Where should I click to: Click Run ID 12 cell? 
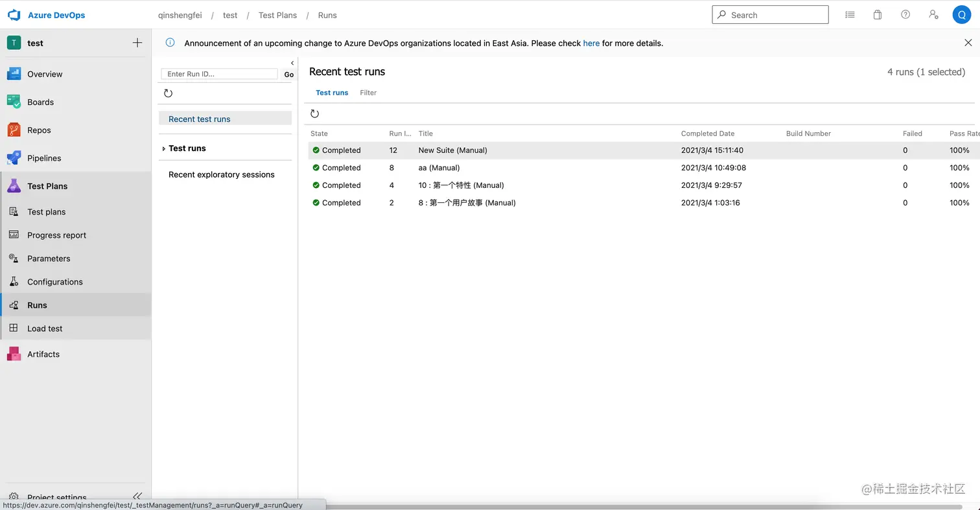393,150
